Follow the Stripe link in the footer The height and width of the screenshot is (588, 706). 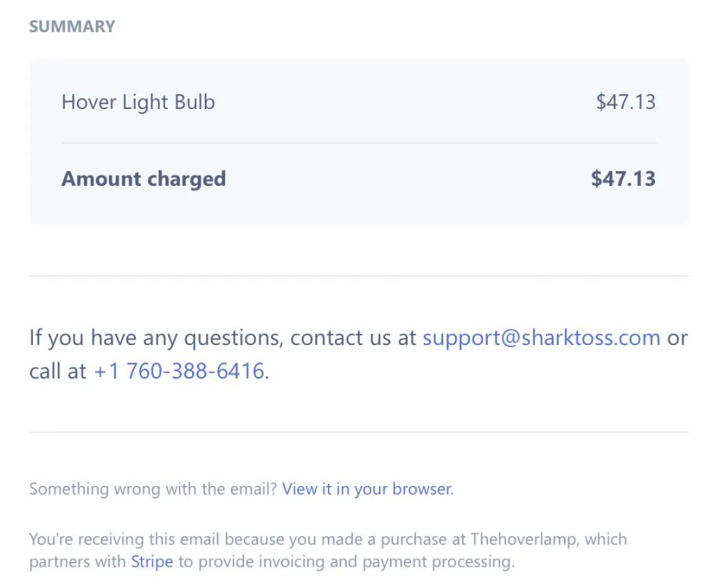(x=151, y=562)
